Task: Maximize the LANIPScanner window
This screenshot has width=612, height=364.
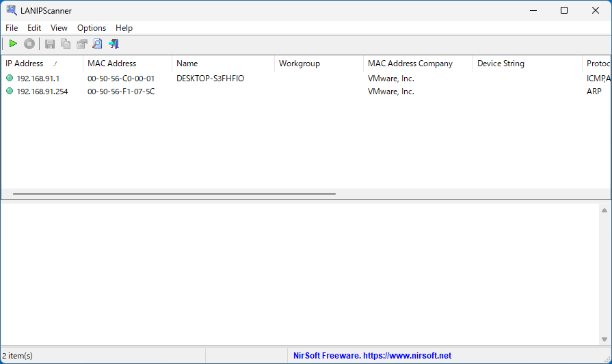Action: pos(564,10)
